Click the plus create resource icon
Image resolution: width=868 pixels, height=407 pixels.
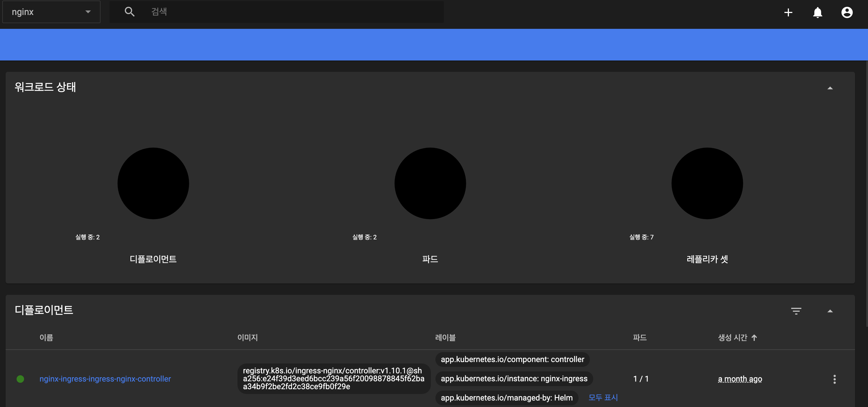(x=788, y=12)
